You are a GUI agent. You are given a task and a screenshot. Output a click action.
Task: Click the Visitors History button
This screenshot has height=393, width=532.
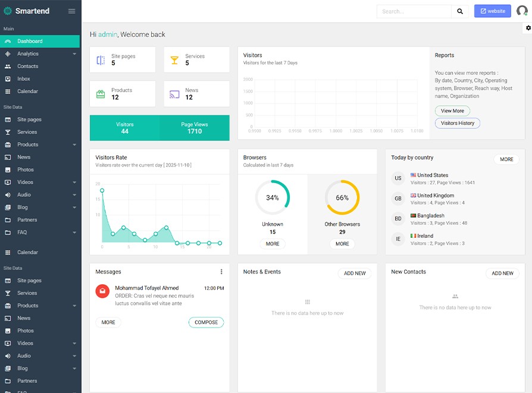click(x=457, y=123)
